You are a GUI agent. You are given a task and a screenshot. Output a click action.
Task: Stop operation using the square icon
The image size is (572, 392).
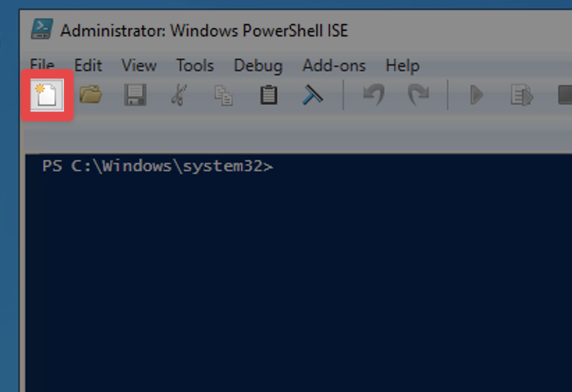click(x=565, y=95)
